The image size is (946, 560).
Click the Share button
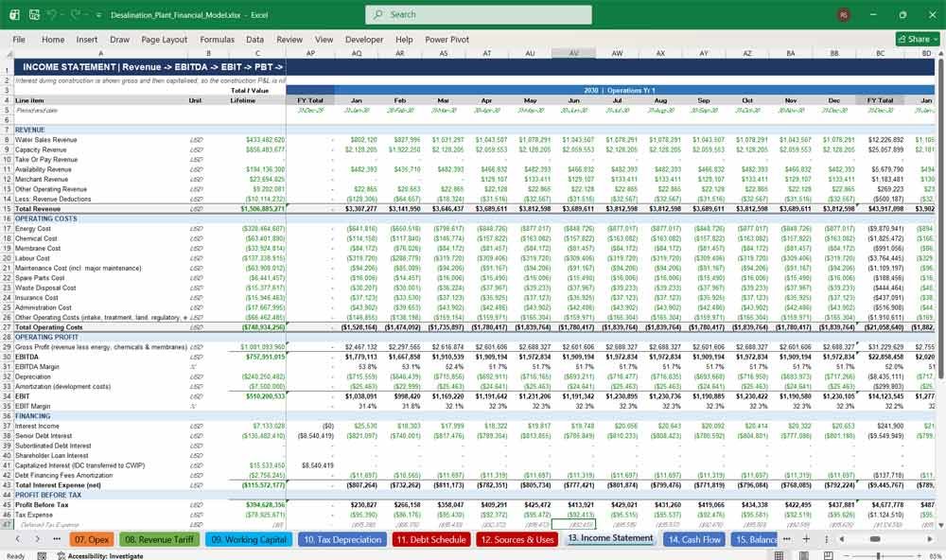tap(918, 39)
